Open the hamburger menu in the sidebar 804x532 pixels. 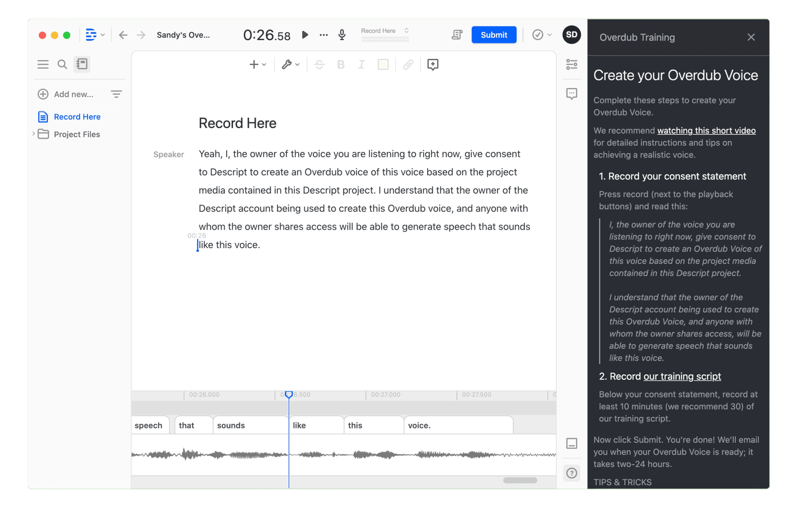click(x=43, y=64)
